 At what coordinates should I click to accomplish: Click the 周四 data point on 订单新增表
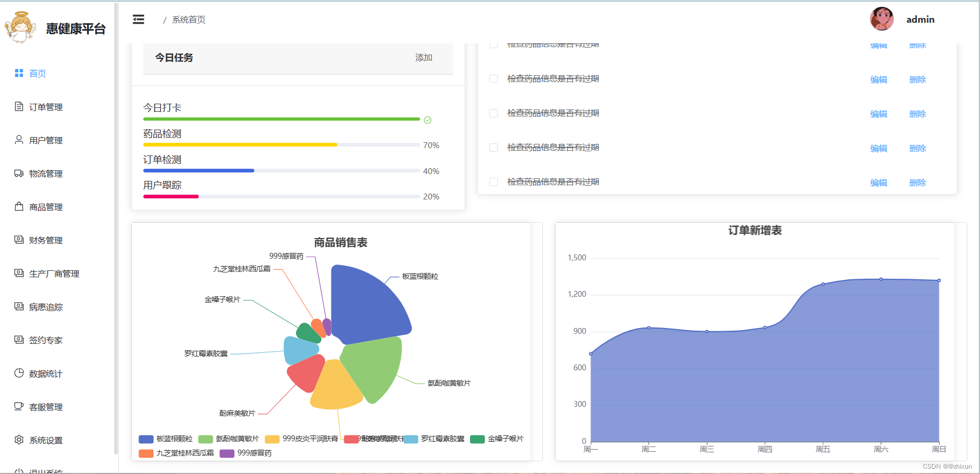765,327
